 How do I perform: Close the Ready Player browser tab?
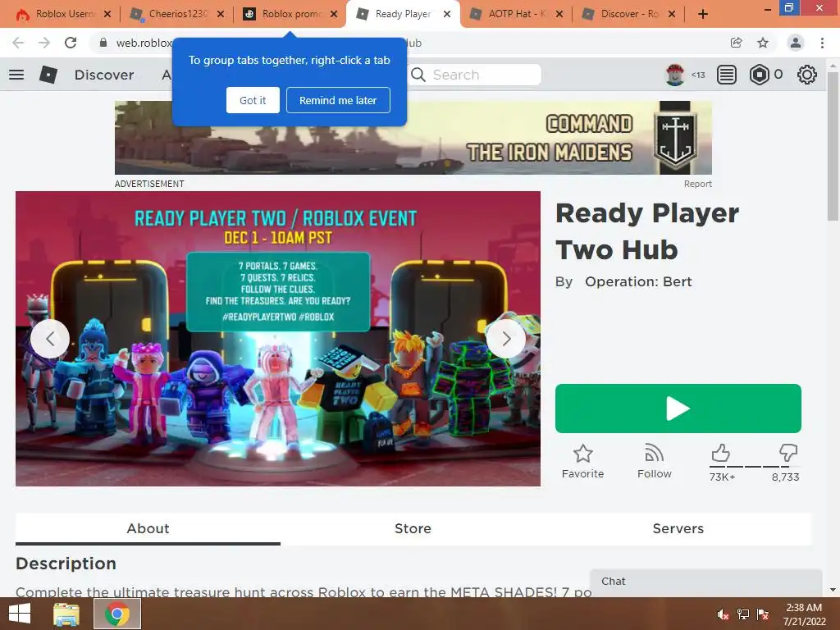[447, 15]
